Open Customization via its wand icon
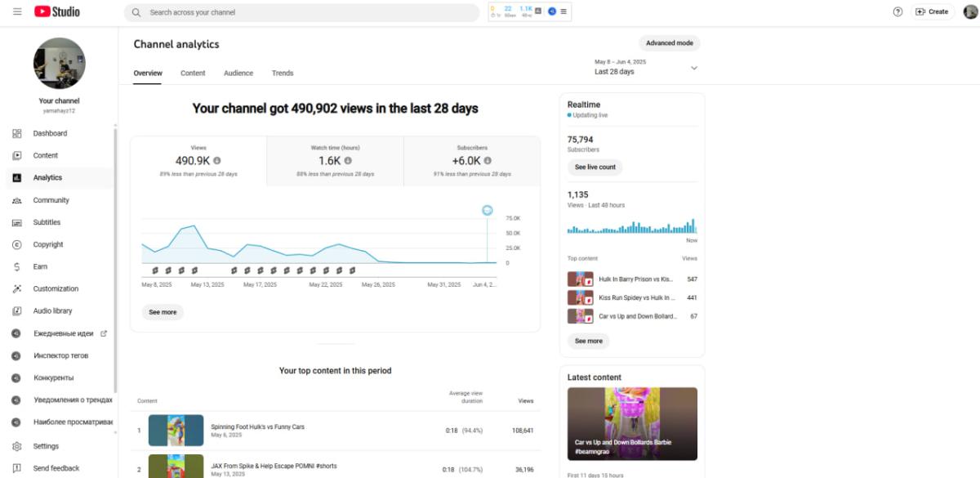The width and height of the screenshot is (980, 478). point(17,288)
